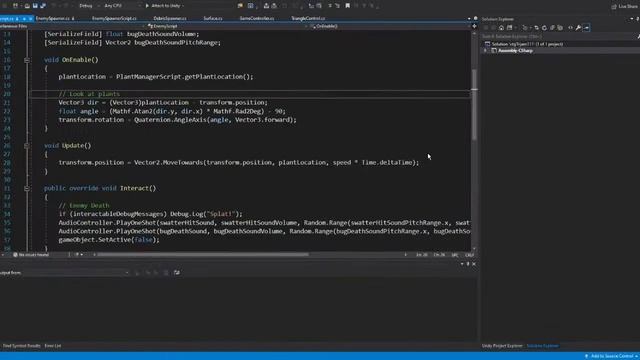Switch to Unity Project Explorer tab
Viewport: 640px width, 360px height.
tap(502, 346)
